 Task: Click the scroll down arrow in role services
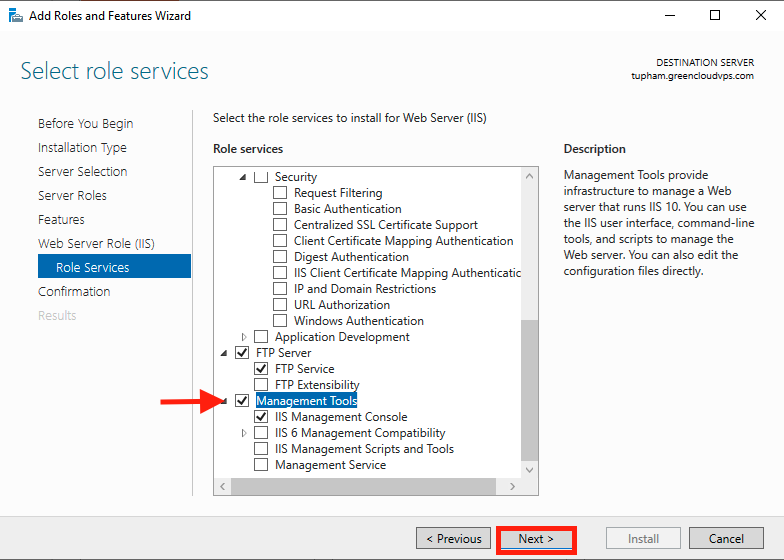[x=530, y=470]
